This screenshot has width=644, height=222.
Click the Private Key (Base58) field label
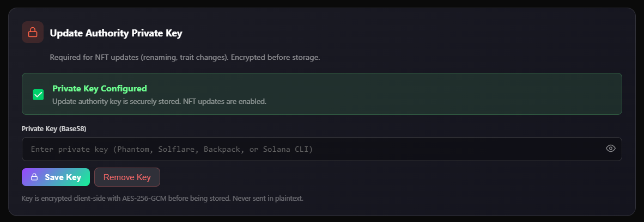[x=54, y=129]
